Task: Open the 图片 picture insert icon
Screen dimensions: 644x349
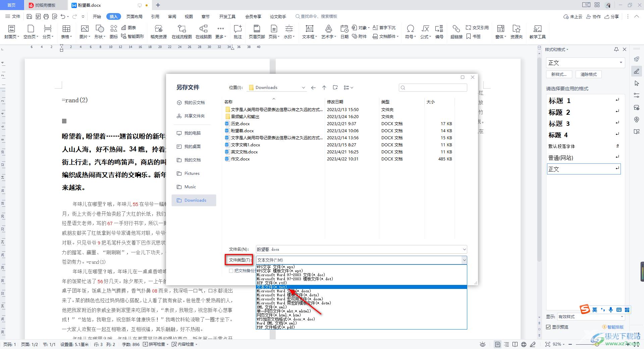Action: click(85, 29)
